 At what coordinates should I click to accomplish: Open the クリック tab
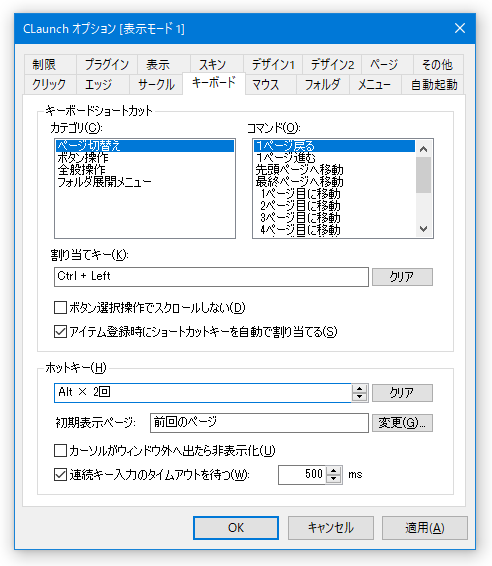(x=50, y=84)
